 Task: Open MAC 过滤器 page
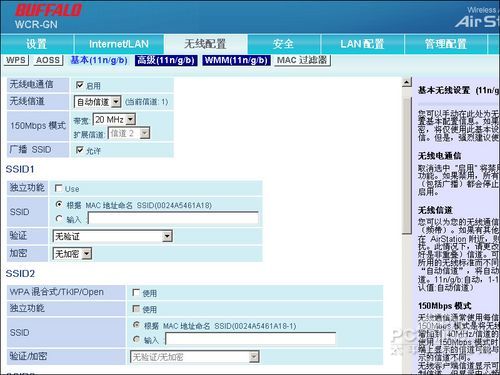point(302,60)
